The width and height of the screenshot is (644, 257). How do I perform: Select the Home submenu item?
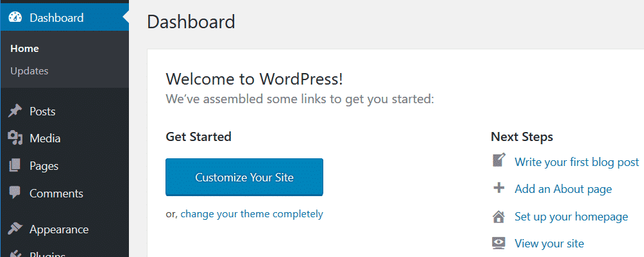click(x=24, y=49)
